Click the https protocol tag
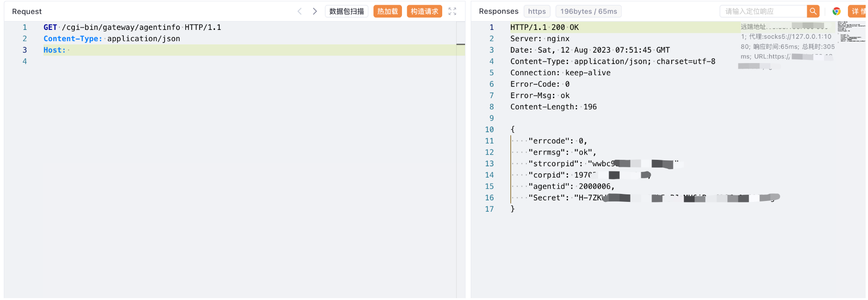Viewport: 868px width, 300px height. 537,11
